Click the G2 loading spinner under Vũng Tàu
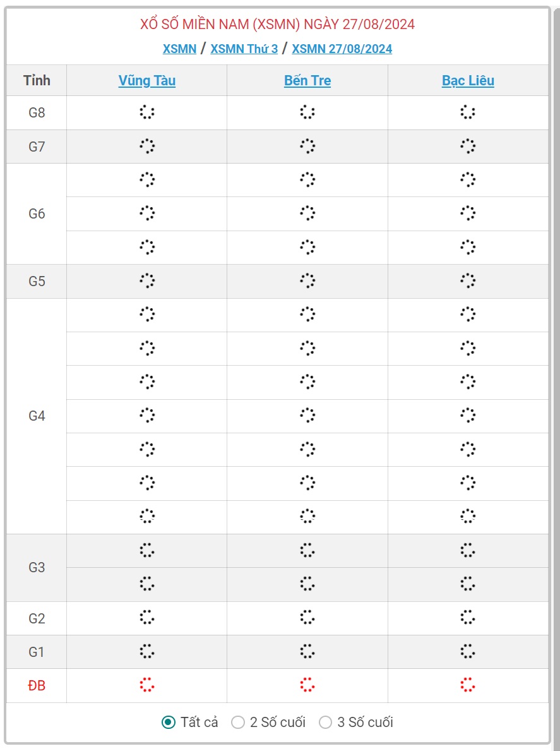The height and width of the screenshot is (751, 560). click(x=147, y=617)
